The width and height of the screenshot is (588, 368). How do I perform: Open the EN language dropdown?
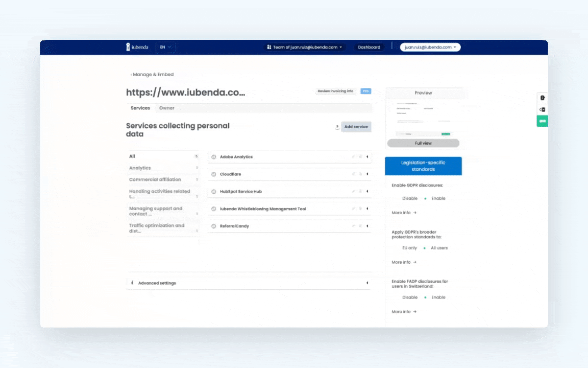pyautogui.click(x=165, y=48)
